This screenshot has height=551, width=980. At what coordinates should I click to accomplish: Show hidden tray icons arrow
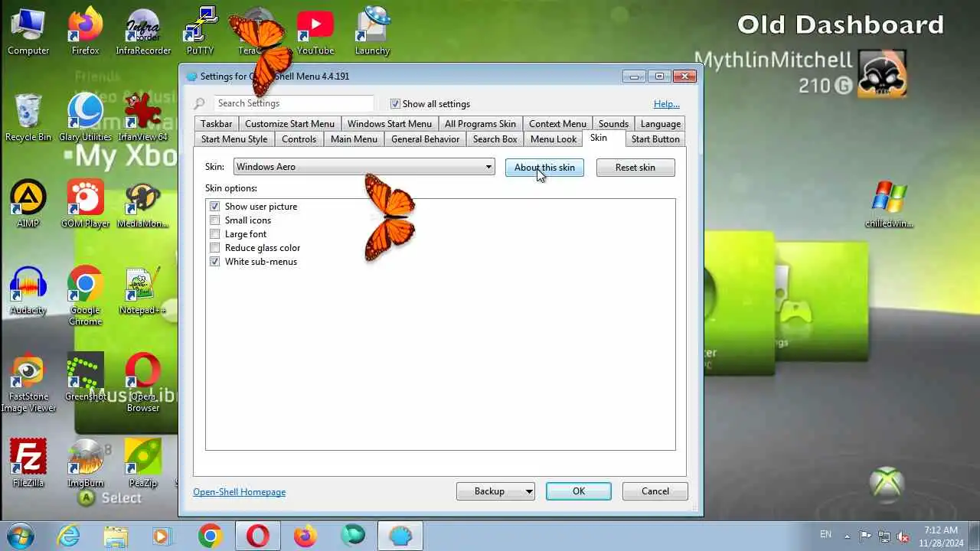coord(847,536)
